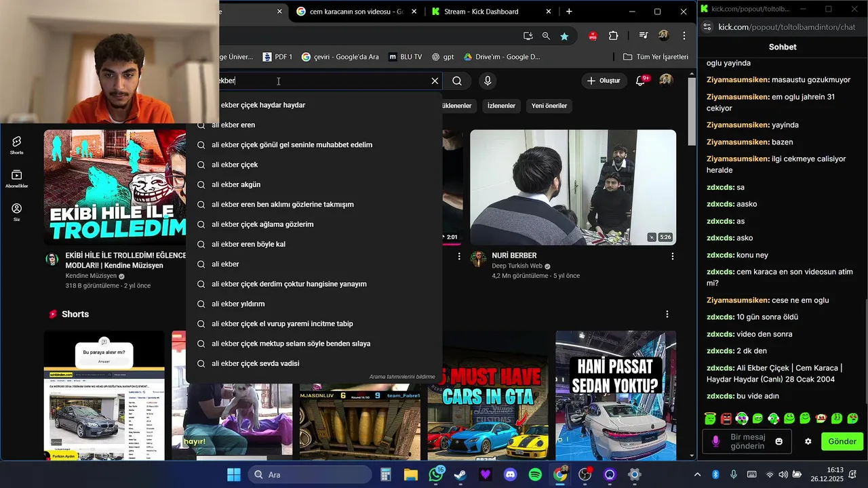Screen dimensions: 868x488
Task: Open NURİ BERBER video thumbnail
Action: pyautogui.click(x=573, y=188)
